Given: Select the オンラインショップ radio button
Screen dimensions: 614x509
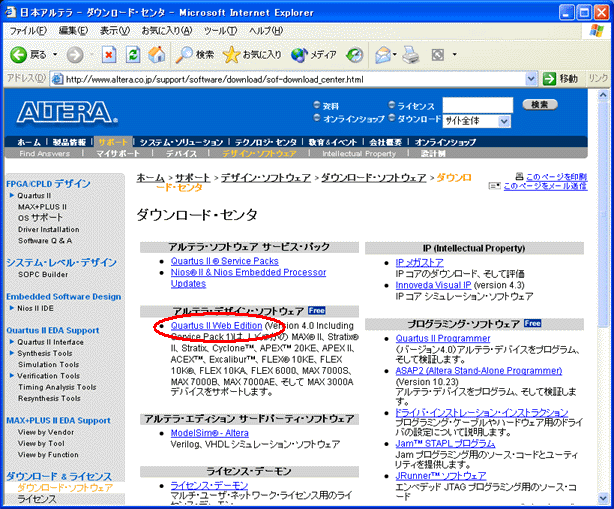Looking at the screenshot, I should (317, 117).
